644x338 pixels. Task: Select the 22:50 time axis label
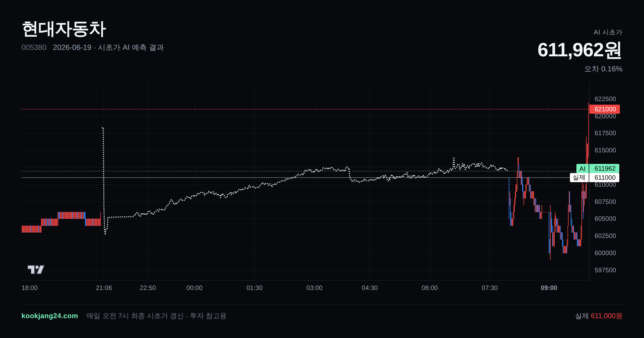point(148,288)
